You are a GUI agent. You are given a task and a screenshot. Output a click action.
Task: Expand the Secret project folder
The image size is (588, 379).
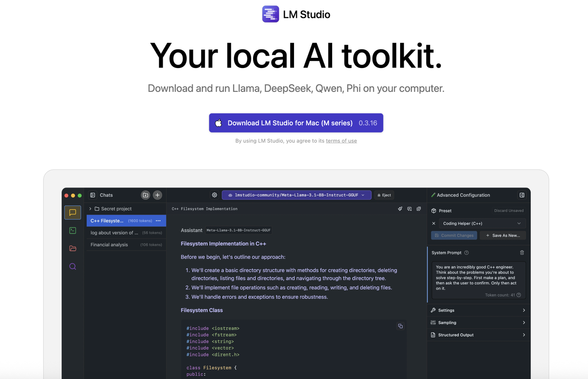(x=90, y=209)
